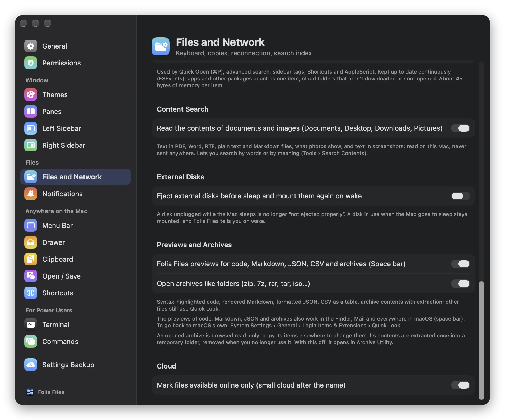Open Terminal settings label
505x420 pixels.
pyautogui.click(x=56, y=325)
